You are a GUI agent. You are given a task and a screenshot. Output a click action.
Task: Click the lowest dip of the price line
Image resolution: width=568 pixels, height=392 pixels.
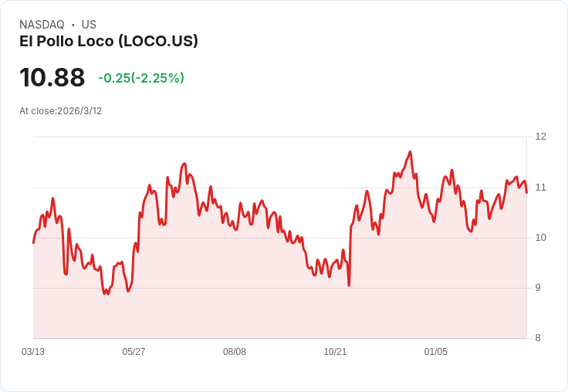106,294
